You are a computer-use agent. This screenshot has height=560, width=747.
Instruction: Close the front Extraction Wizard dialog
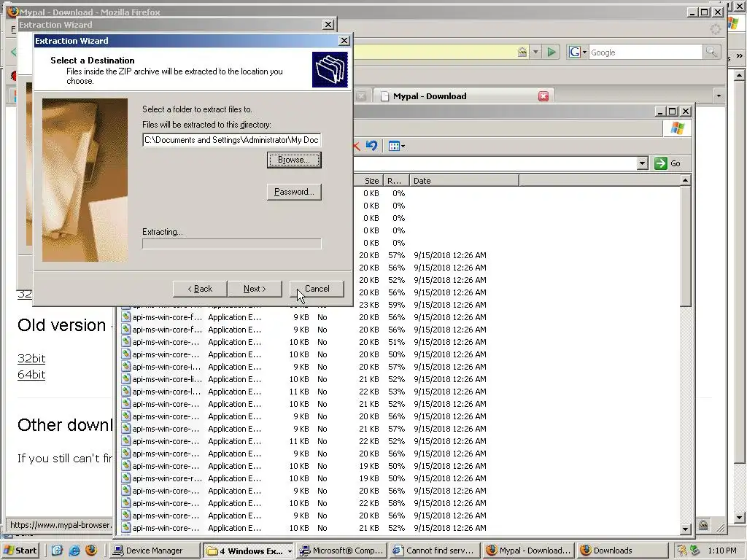(x=344, y=41)
